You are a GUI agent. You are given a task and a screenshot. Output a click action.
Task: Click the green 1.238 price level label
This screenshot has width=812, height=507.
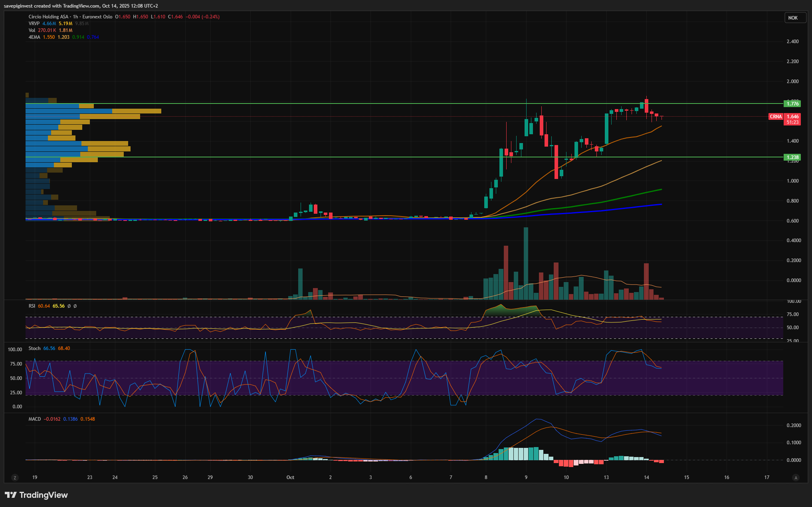tap(792, 157)
